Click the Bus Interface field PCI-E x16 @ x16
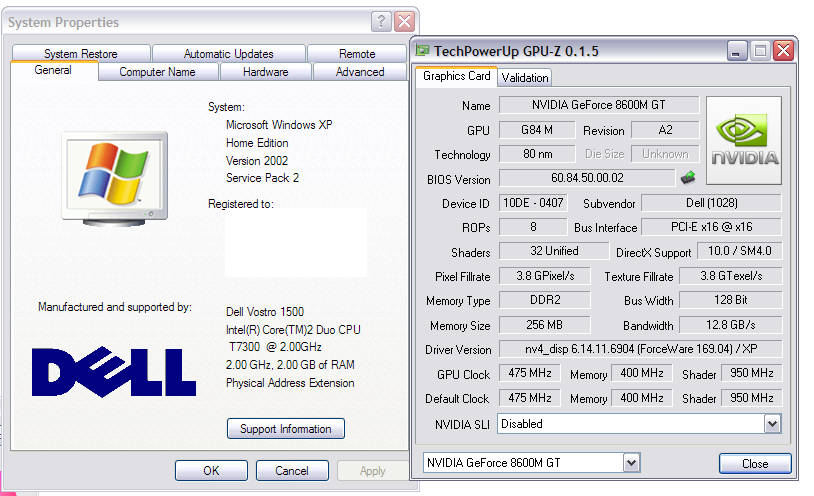 712,226
